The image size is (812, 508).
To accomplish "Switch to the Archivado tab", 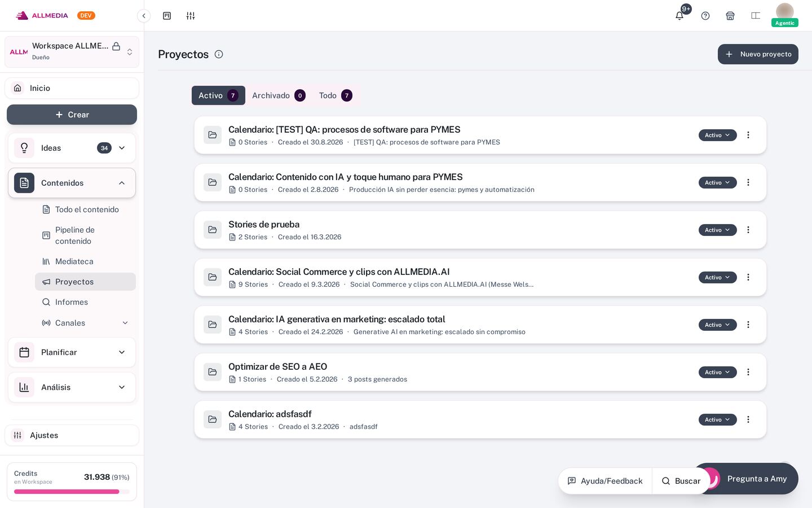I will pyautogui.click(x=279, y=95).
